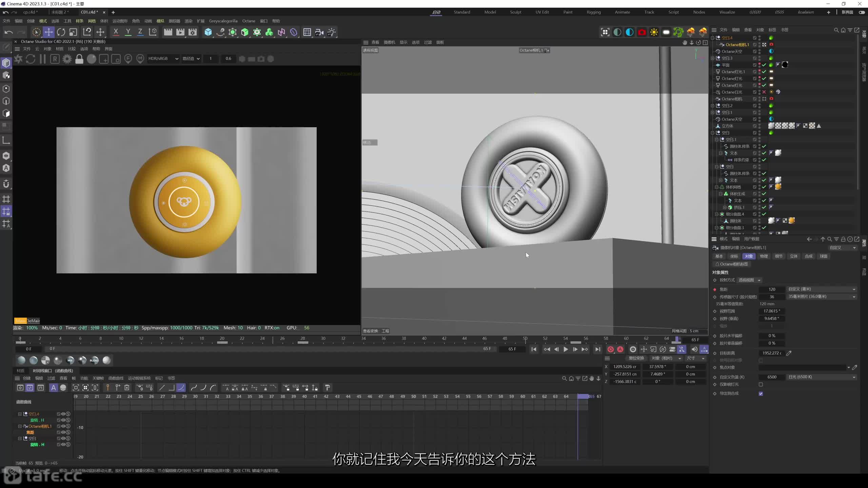The image size is (868, 488).
Task: Play the animation forward
Action: pyautogui.click(x=566, y=349)
